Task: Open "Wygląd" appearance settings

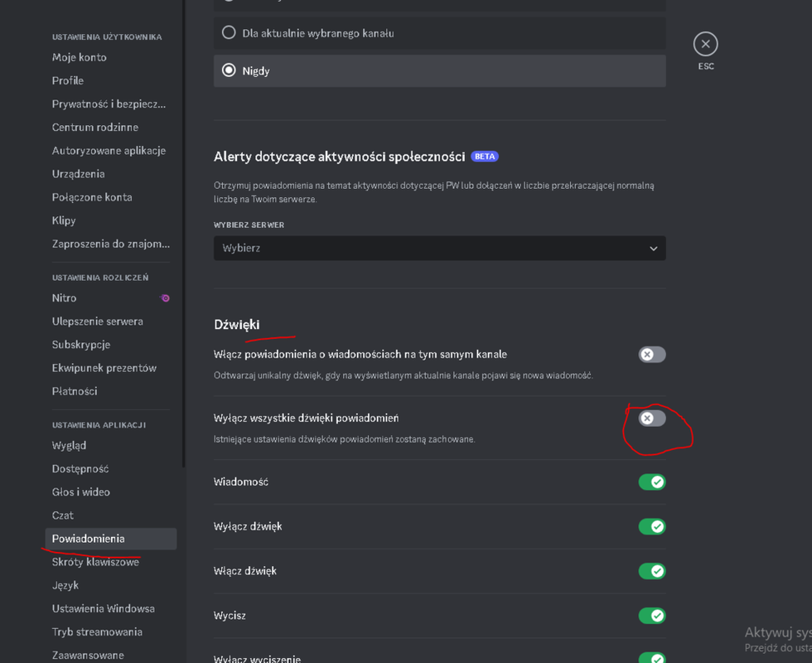Action: click(69, 446)
